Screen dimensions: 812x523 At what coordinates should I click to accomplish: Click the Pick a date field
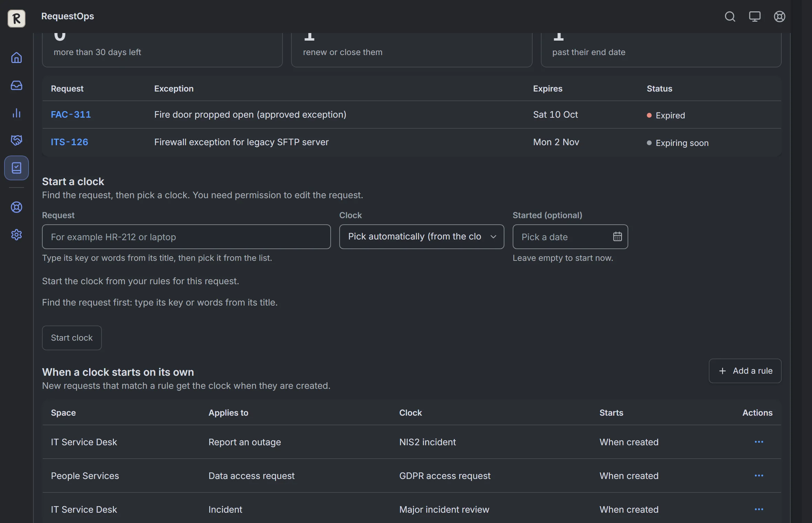click(570, 237)
